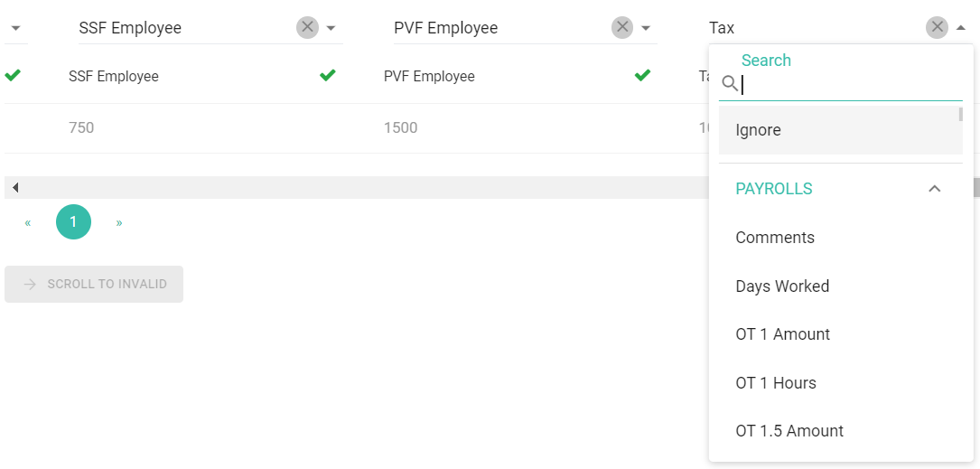Click Scroll to Invalid button
Image resolution: width=980 pixels, height=469 pixels.
(94, 284)
